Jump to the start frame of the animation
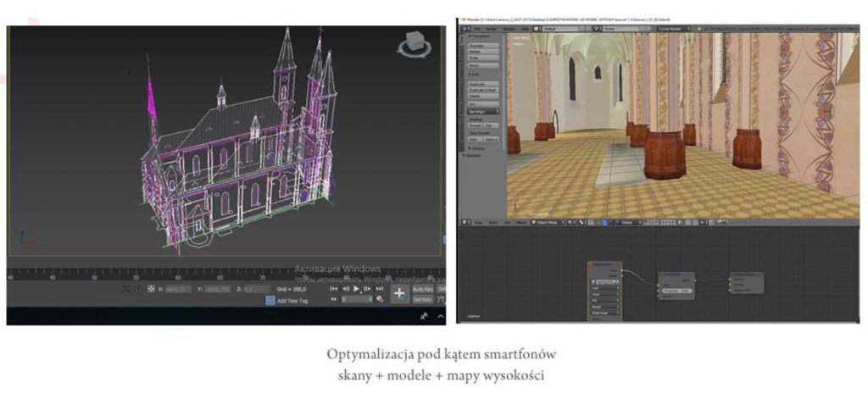The height and width of the screenshot is (410, 868). 335,289
